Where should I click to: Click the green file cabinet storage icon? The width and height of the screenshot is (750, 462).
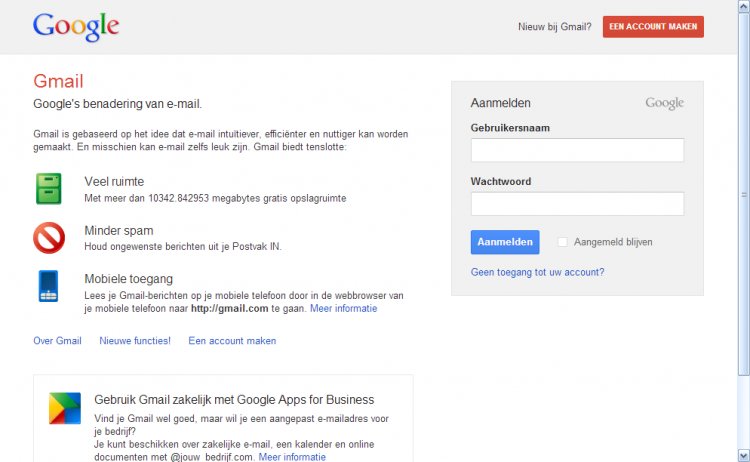[49, 189]
